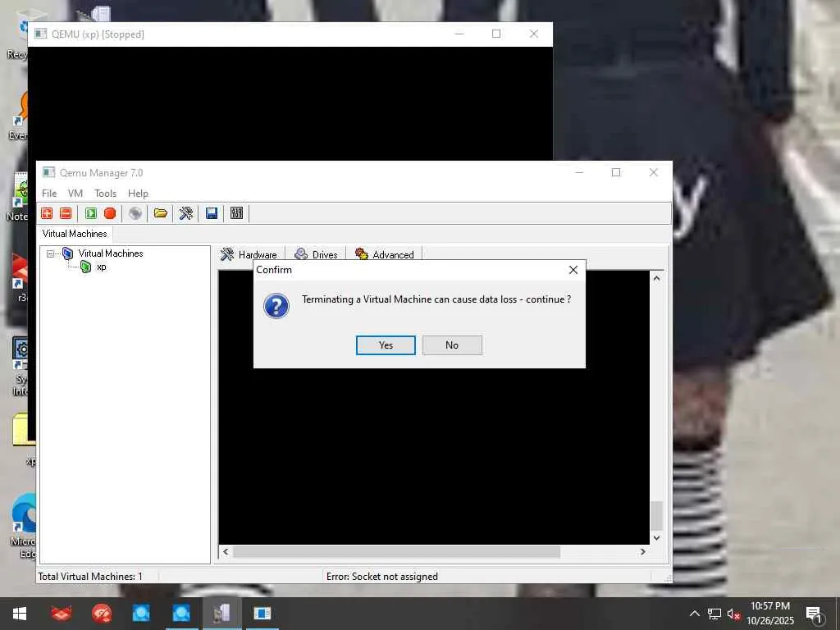This screenshot has width=840, height=630.
Task: Switch to QEMU window taskbar button
Action: [262, 614]
